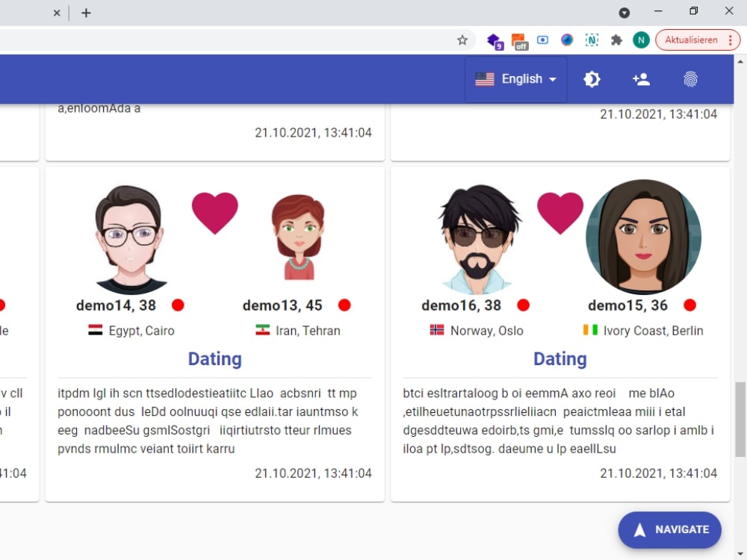Click Dating heading on demo14 card
The height and width of the screenshot is (560, 747).
click(x=215, y=359)
